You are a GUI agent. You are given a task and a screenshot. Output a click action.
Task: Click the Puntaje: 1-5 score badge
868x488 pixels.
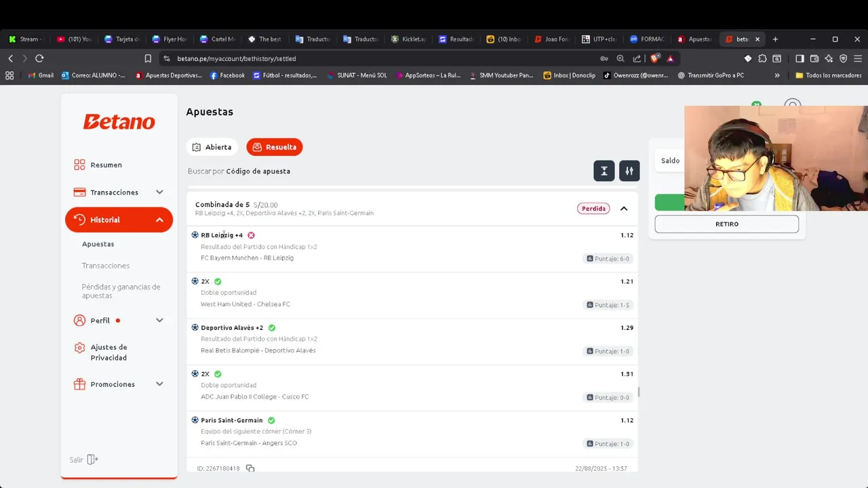point(608,305)
